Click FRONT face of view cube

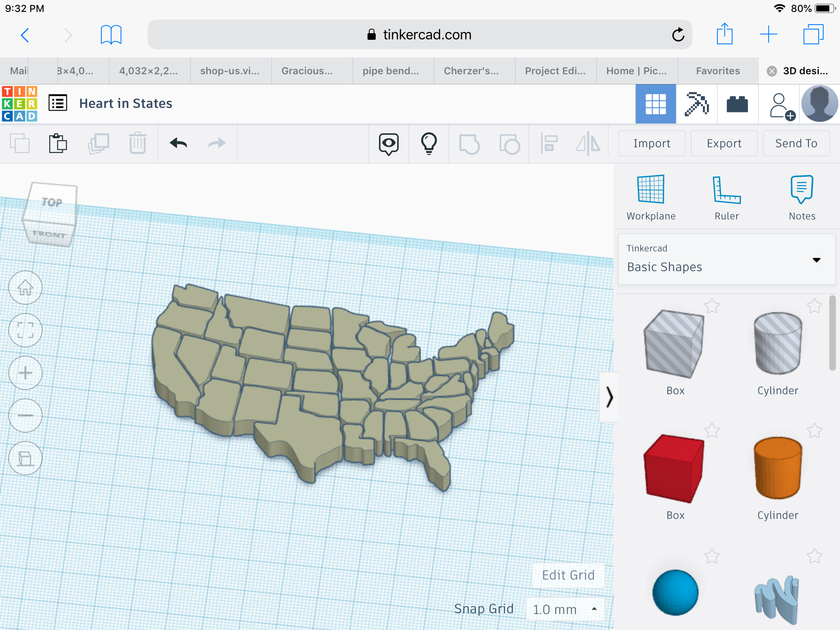pos(49,234)
